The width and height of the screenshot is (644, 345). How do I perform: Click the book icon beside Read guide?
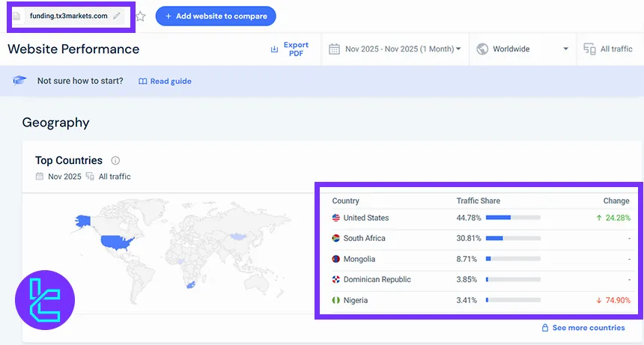click(142, 82)
